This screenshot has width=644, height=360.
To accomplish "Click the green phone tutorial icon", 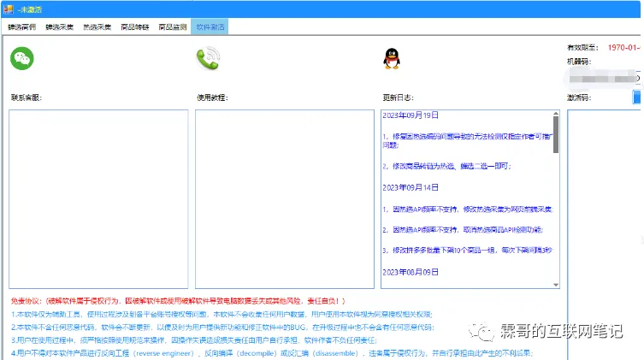I will click(x=208, y=58).
